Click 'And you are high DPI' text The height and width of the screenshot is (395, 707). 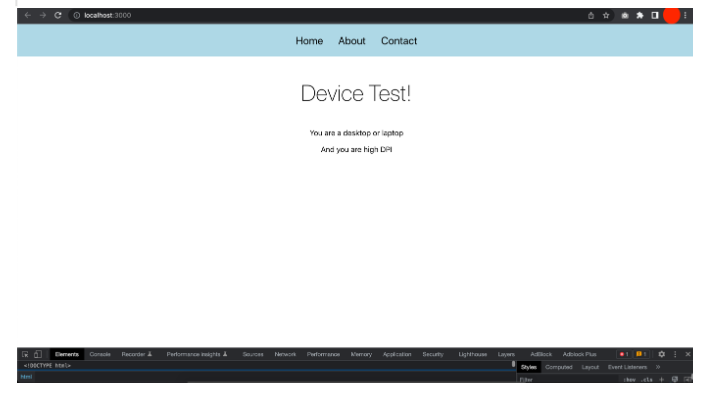pos(356,149)
